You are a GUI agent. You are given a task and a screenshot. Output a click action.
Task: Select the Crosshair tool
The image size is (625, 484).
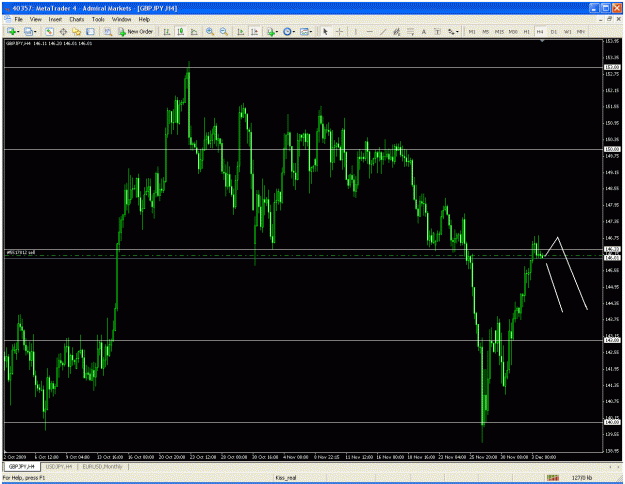(x=339, y=31)
